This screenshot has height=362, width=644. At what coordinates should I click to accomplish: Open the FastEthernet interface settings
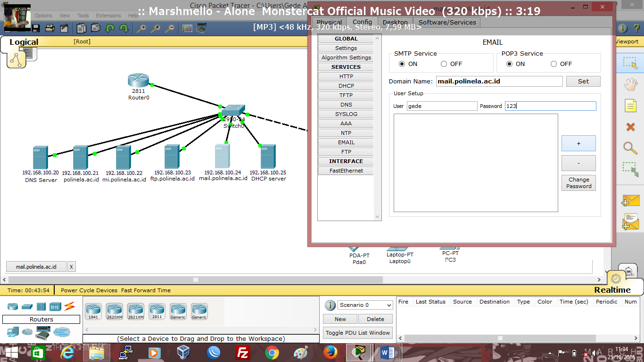(346, 171)
